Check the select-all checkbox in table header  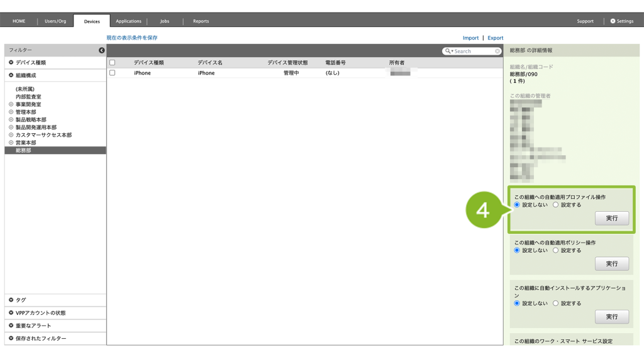pyautogui.click(x=113, y=63)
